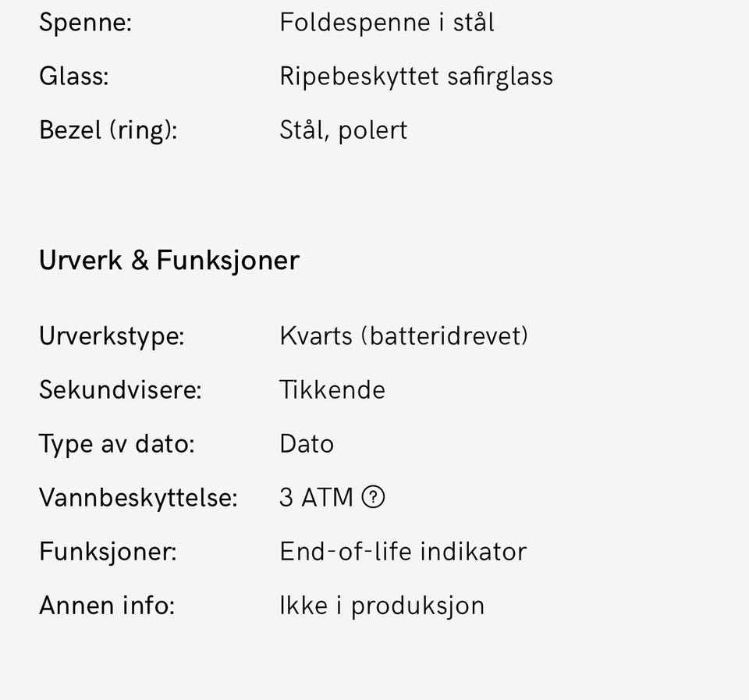Select the Kvarts (batteridrevet) value

pos(403,336)
